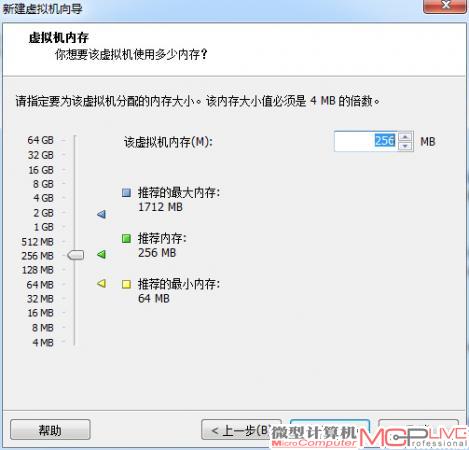Click the 4 GB scale label
This screenshot has height=450, width=469.
43,198
